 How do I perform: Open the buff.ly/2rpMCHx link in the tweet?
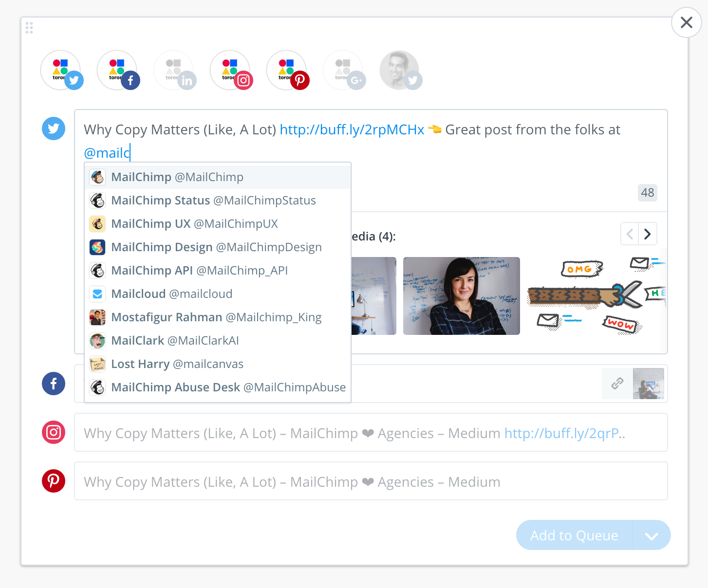(352, 129)
